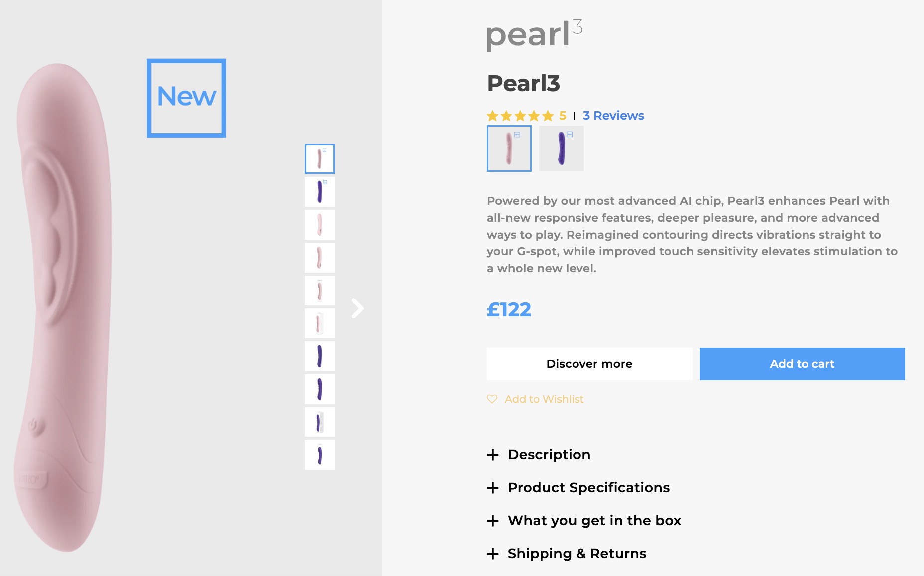Select the last gallery thumbnail at bottom
924x576 pixels.
tap(319, 455)
